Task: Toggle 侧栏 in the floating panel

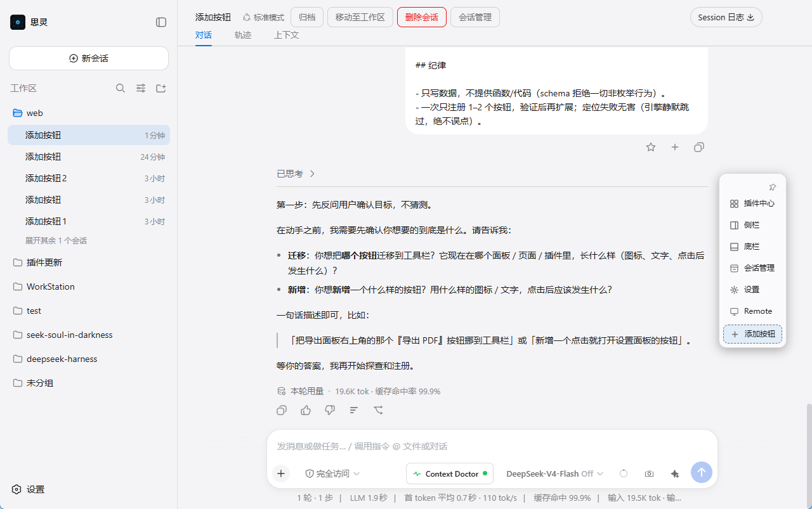Action: [x=752, y=225]
